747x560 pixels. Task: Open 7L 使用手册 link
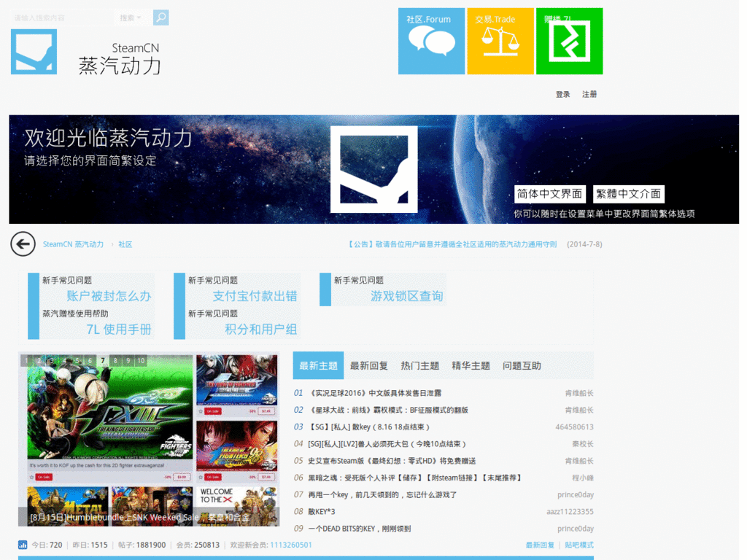click(119, 330)
